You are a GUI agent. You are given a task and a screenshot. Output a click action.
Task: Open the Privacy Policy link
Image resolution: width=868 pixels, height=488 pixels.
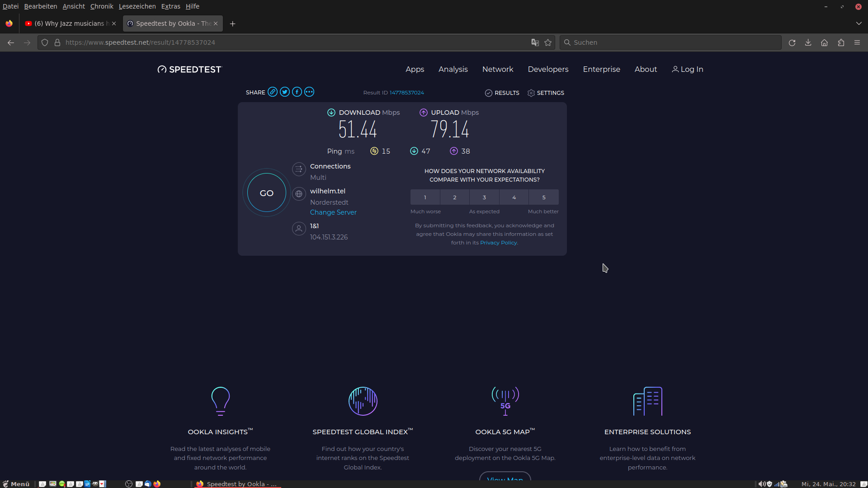point(499,243)
